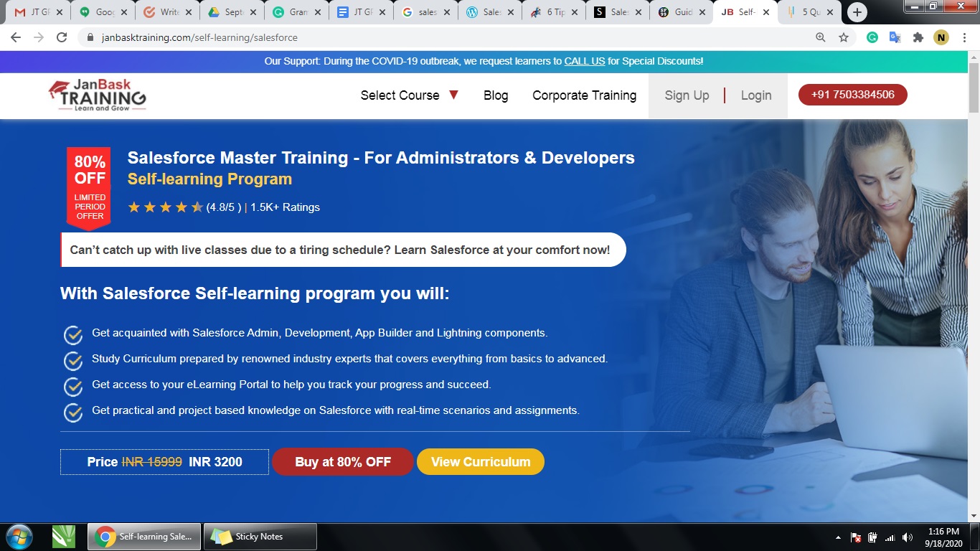
Task: Open Action Center flag icon in tray
Action: coord(856,537)
